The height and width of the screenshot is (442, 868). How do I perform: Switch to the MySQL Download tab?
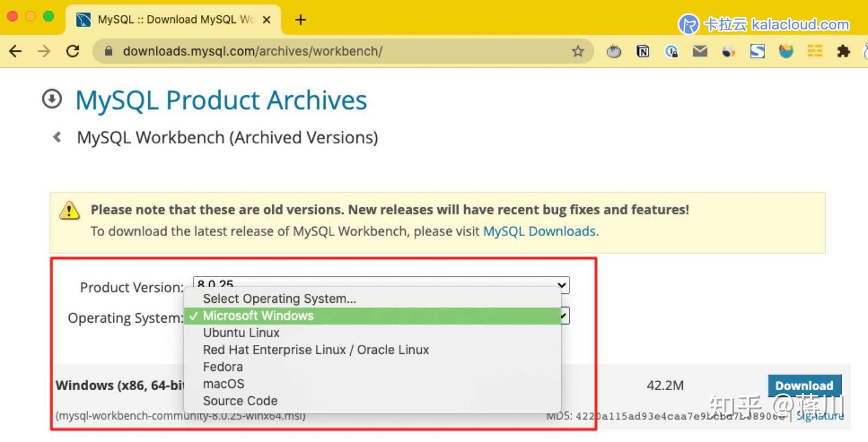point(169,19)
